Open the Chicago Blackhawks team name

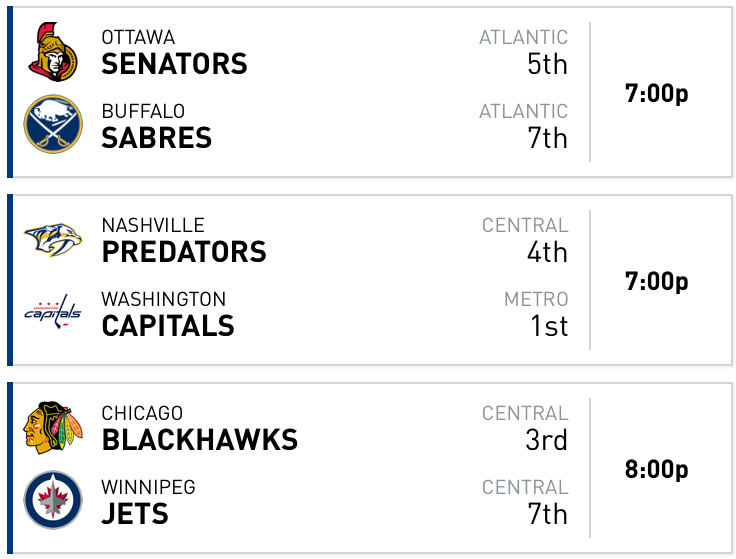[x=199, y=428]
